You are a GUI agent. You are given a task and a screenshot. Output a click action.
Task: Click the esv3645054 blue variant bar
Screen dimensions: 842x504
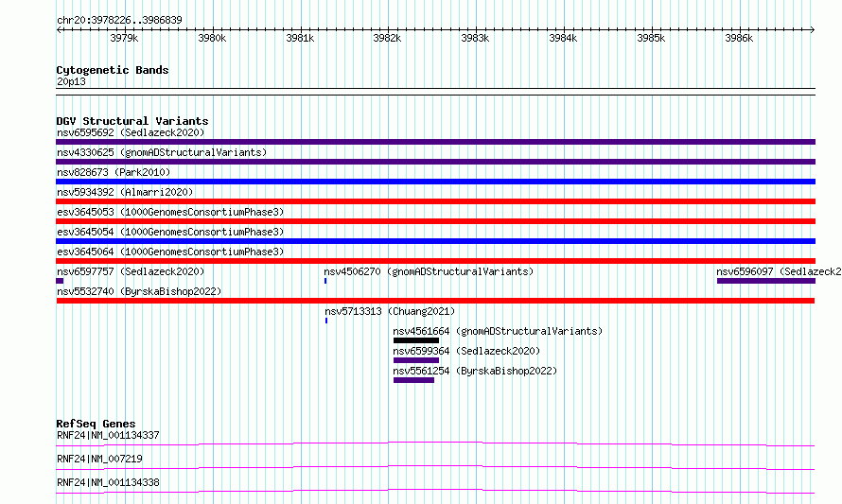click(435, 241)
